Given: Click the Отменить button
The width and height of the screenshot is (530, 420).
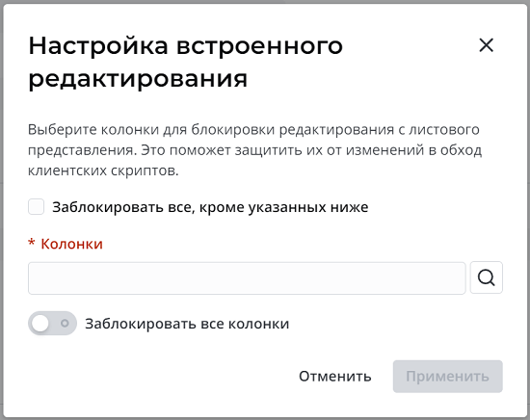Looking at the screenshot, I should pyautogui.click(x=335, y=377).
